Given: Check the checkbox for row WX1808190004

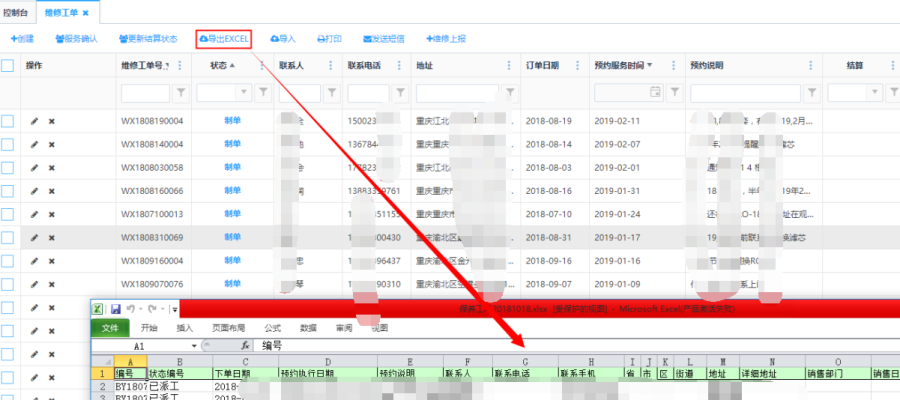Looking at the screenshot, I should pos(8,121).
